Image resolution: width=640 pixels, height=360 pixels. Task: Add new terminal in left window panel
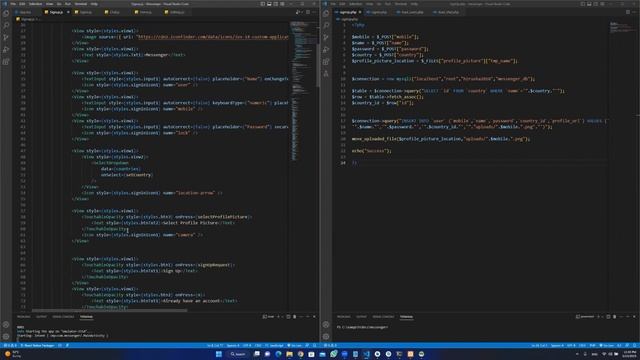pos(279,317)
